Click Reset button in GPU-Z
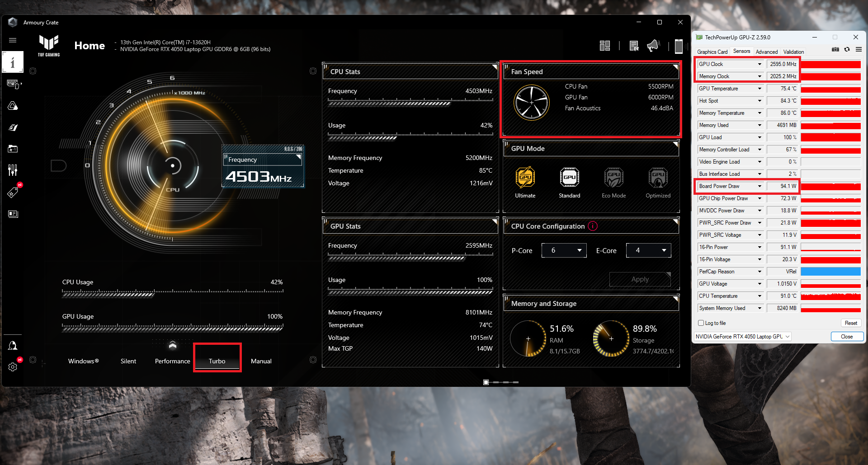Screen dimensions: 868x465 pyautogui.click(x=851, y=323)
